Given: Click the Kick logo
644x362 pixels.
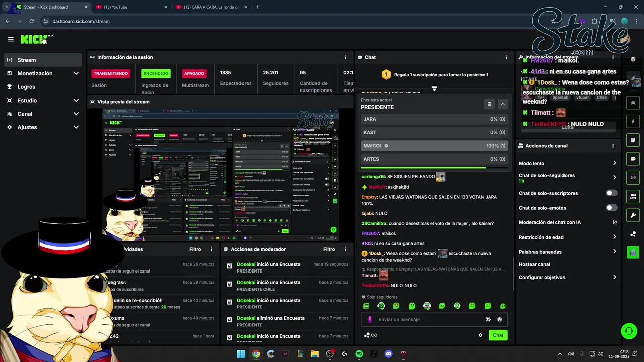Looking at the screenshot, I should [34, 39].
